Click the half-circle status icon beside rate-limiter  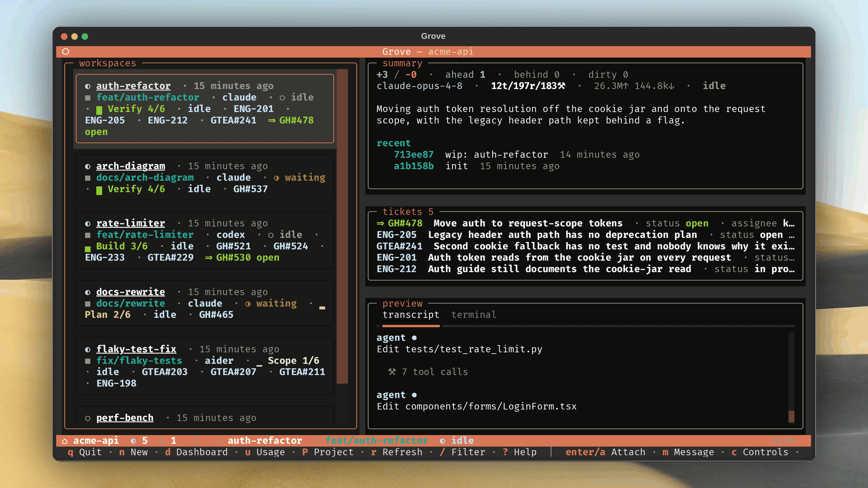pos(88,223)
